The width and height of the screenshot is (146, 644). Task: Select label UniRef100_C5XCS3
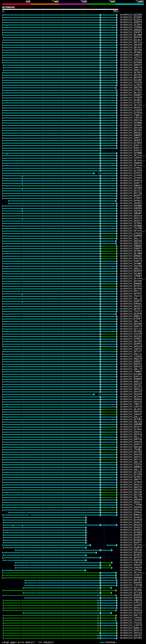pyautogui.click(x=131, y=296)
